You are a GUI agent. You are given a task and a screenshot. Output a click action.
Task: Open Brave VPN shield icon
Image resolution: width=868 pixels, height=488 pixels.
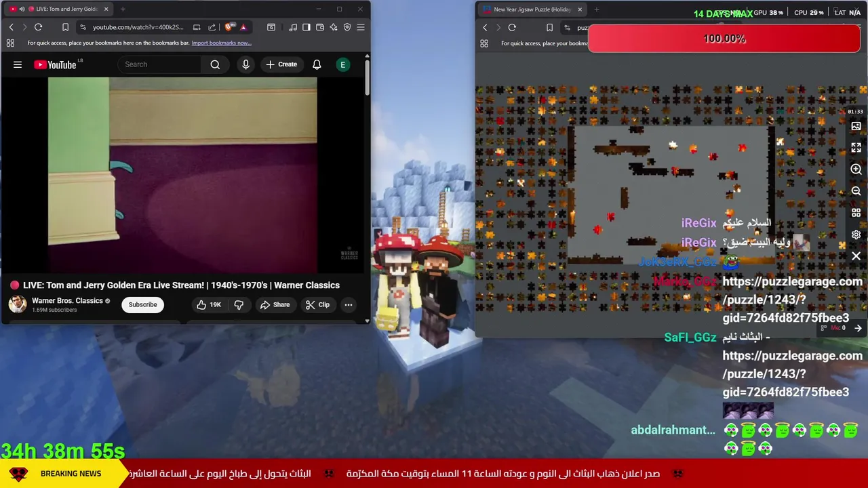pyautogui.click(x=347, y=27)
